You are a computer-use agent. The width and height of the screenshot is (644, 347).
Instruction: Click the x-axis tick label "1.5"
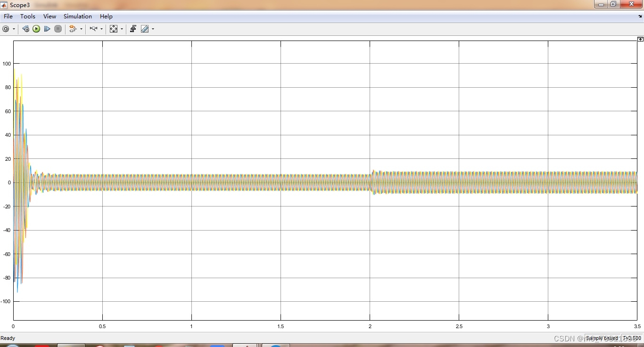[x=281, y=326]
